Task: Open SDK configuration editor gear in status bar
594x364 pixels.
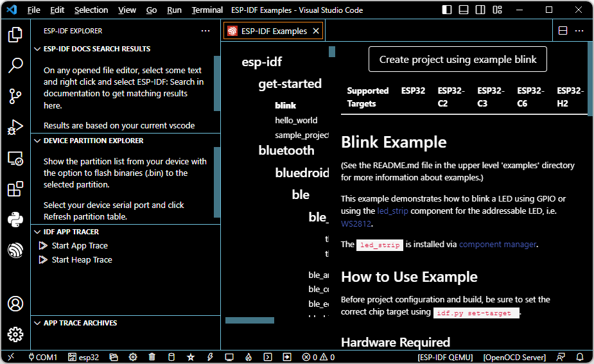Action: point(133,357)
